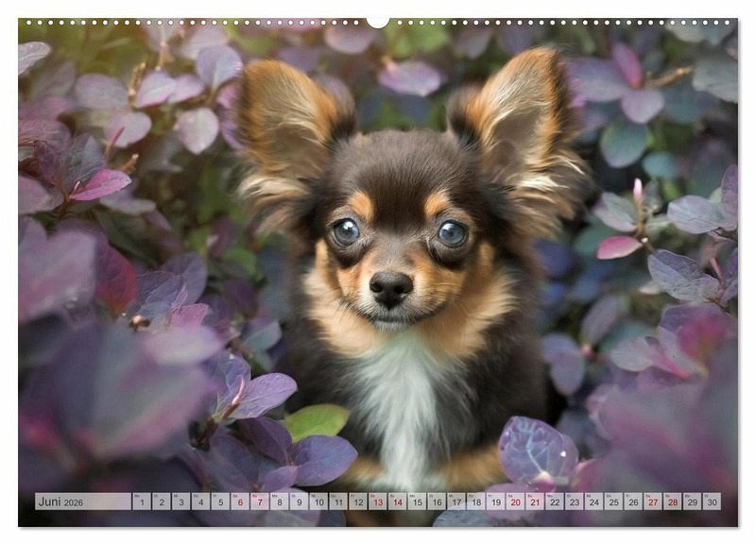This screenshot has width=756, height=545.
Task: Click day 25 in the calendar strip
Action: click(613, 502)
